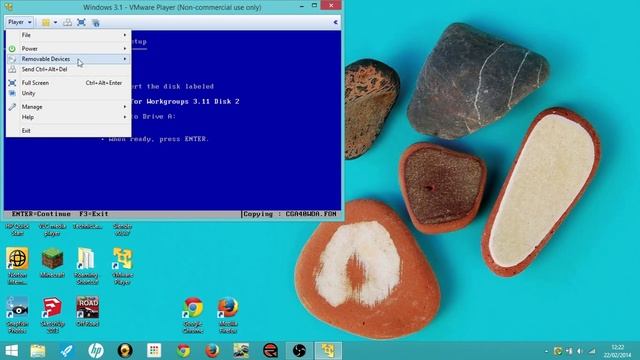Click the Unity mode toolbar icon
640x360 pixels.
click(x=96, y=22)
